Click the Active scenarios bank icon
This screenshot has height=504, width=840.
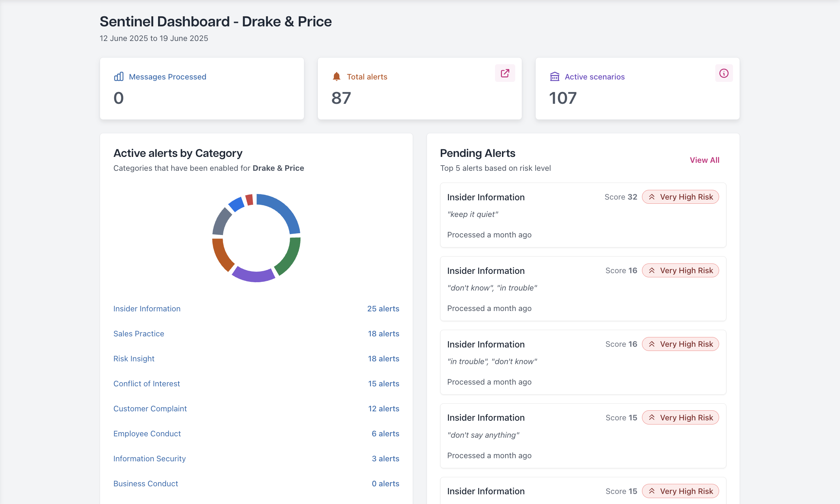pos(554,77)
